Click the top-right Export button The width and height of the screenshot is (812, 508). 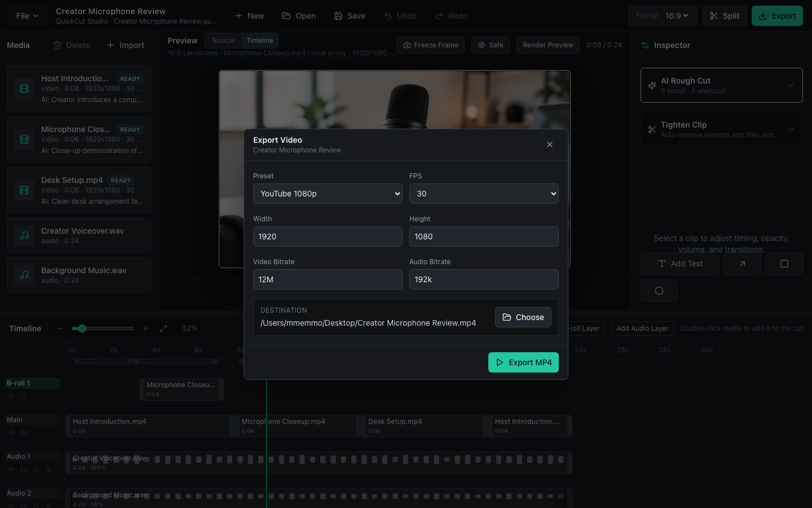[x=777, y=16]
